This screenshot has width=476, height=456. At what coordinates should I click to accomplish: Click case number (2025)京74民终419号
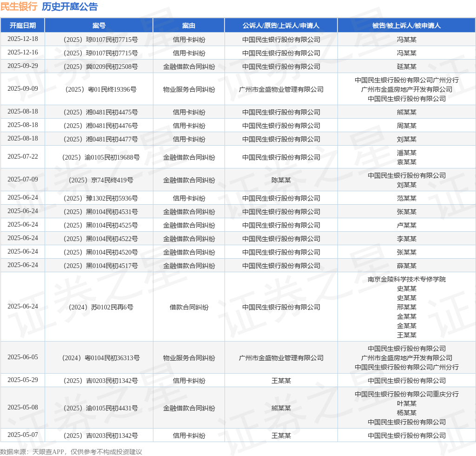101,180
